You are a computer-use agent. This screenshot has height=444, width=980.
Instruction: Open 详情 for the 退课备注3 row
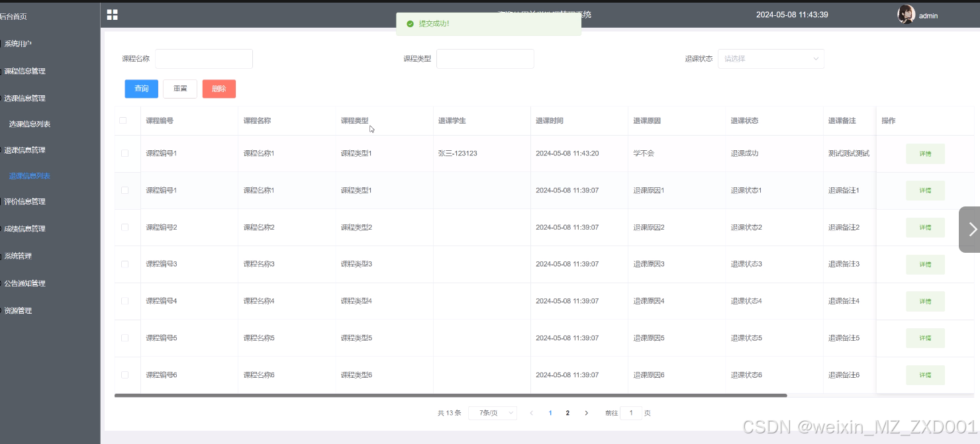pyautogui.click(x=925, y=265)
